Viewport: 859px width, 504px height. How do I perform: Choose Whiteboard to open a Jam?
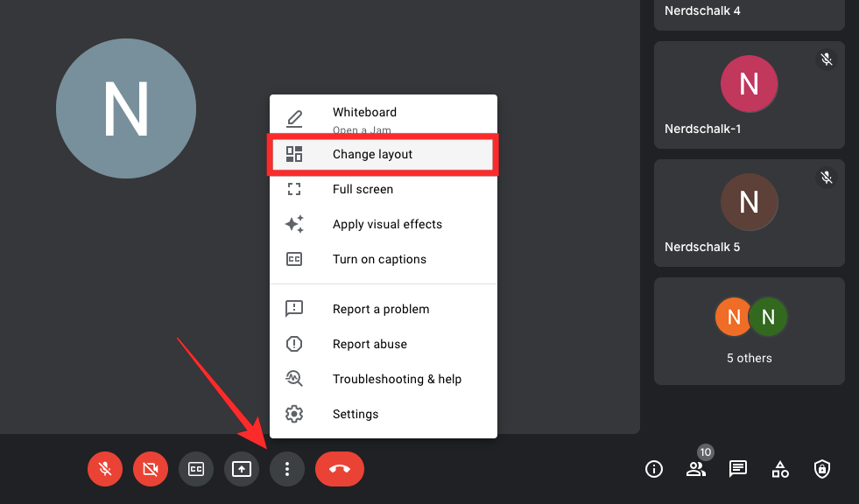[364, 112]
